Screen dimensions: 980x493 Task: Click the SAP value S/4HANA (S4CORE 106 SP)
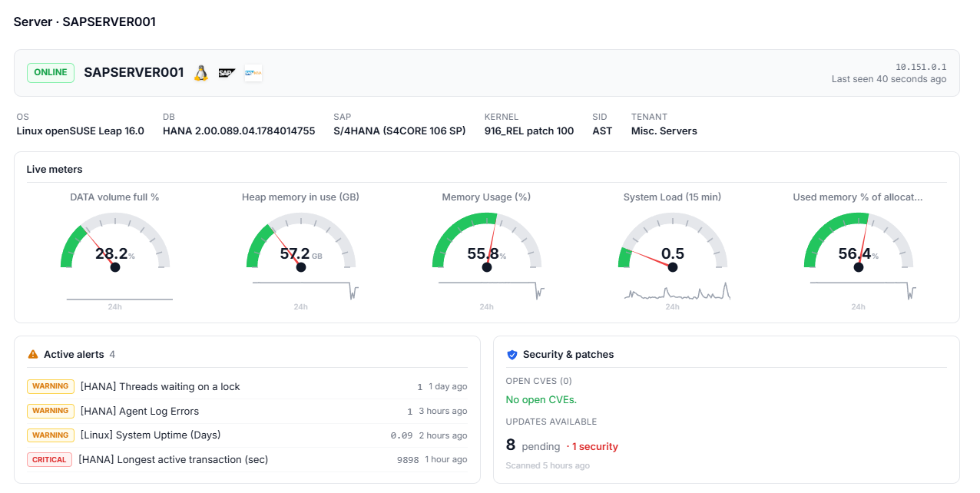point(399,131)
